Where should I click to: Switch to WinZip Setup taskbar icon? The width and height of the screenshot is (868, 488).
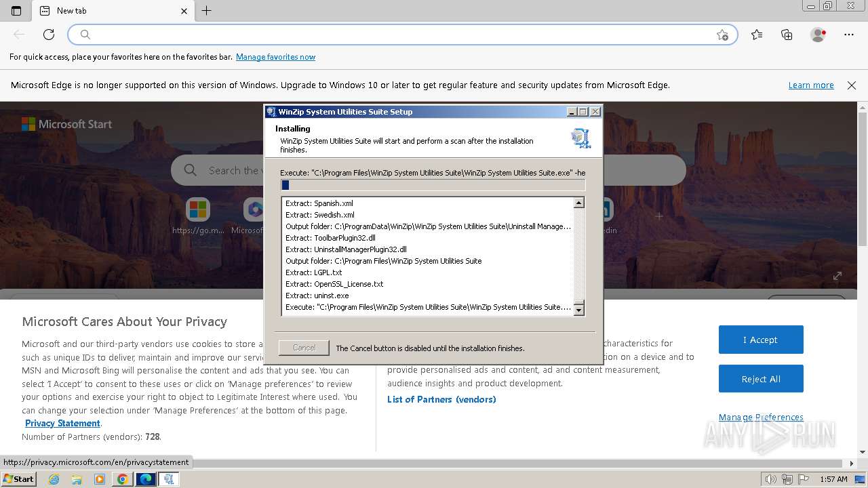point(168,479)
